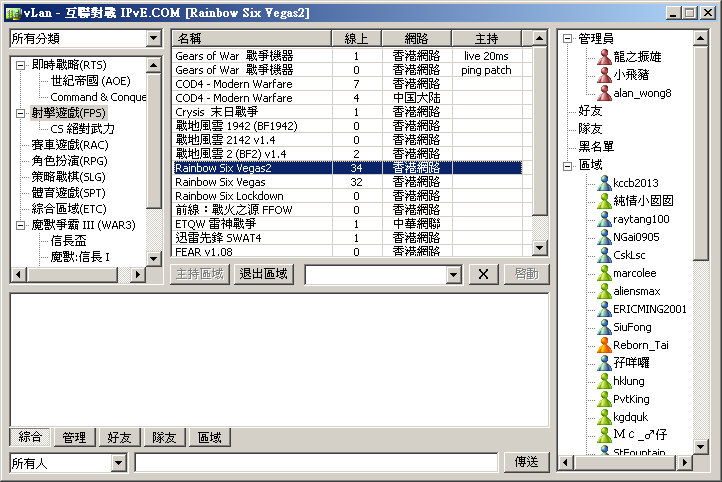This screenshot has width=722, height=482.
Task: Sort rooms by the 線上 column header
Action: tap(356, 39)
